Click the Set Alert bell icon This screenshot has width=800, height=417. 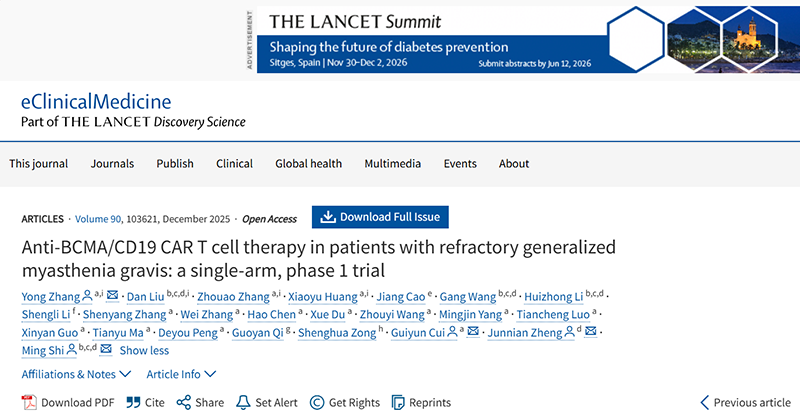(243, 402)
